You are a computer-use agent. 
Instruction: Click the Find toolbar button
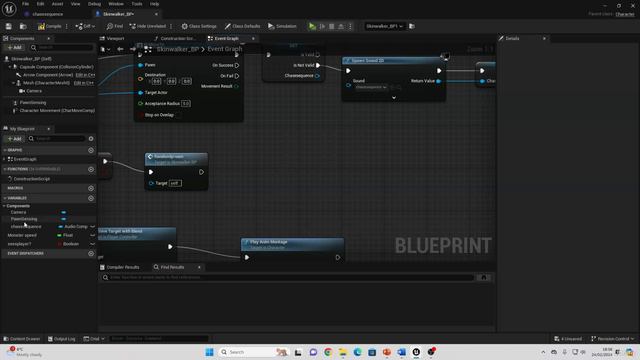click(x=115, y=26)
